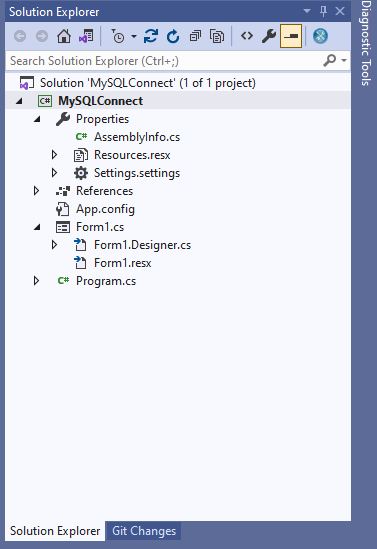Open Properties wrench icon in toolbar
The width and height of the screenshot is (377, 549).
pos(269,36)
